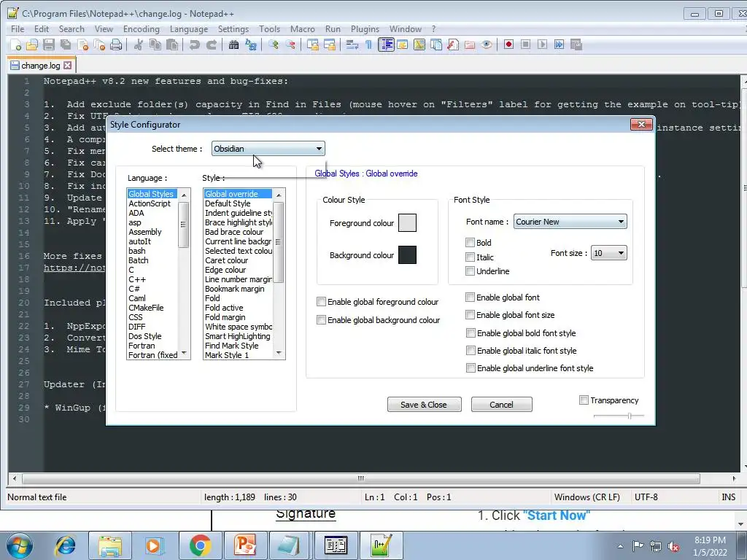Close the change.log tab with its X
The image size is (747, 560).
click(x=68, y=65)
